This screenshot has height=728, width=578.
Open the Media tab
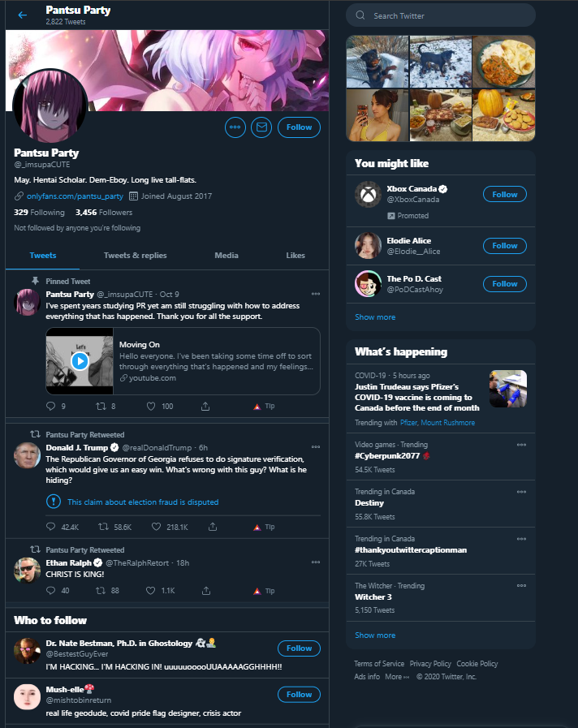[226, 256]
